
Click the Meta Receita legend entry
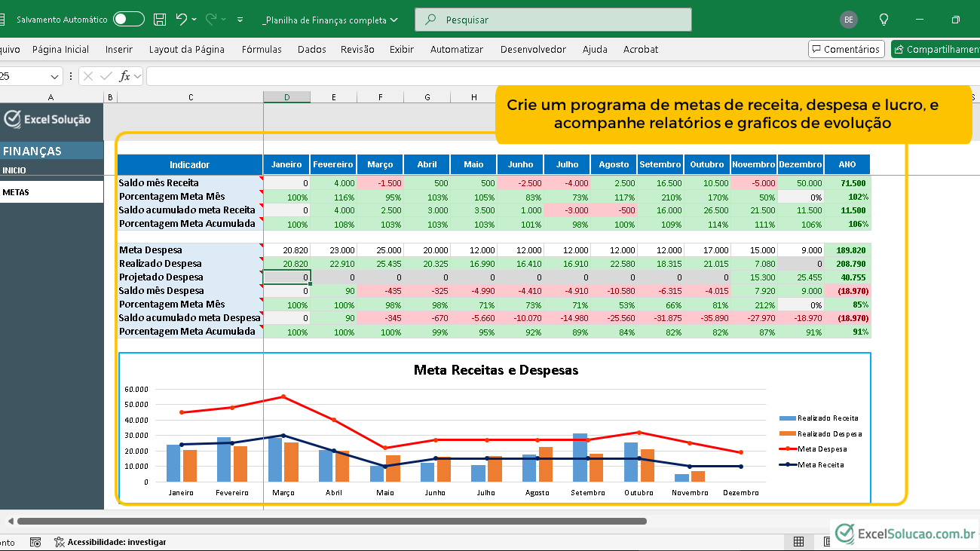click(x=812, y=464)
